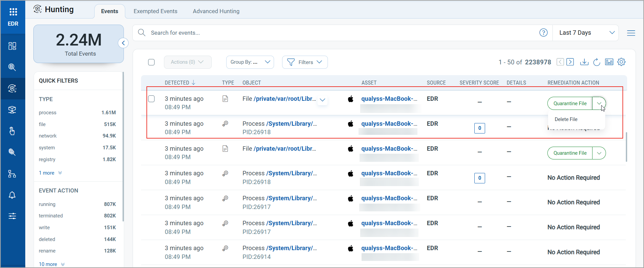Switch to Exempted Events tab
This screenshot has width=644, height=268.
click(x=155, y=11)
